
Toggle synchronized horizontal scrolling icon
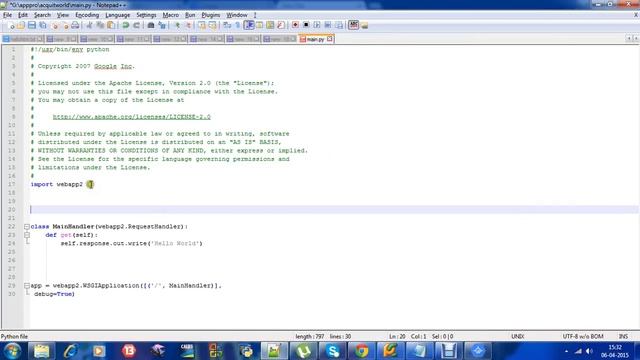point(213,25)
